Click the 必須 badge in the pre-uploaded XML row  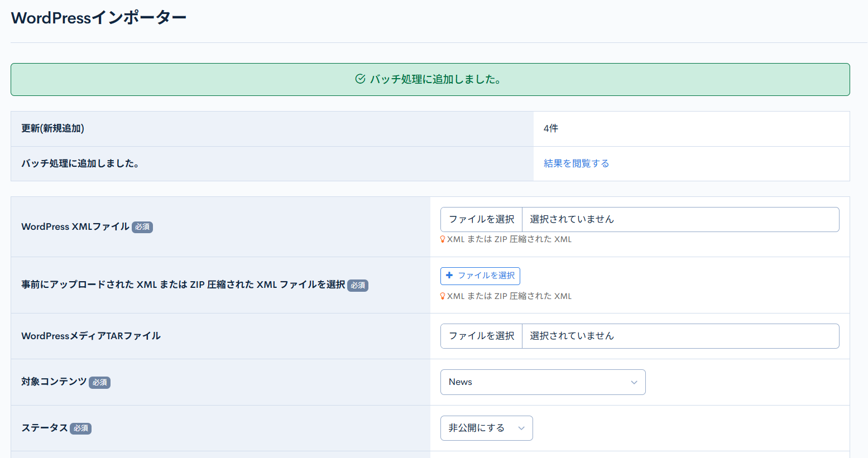(358, 285)
